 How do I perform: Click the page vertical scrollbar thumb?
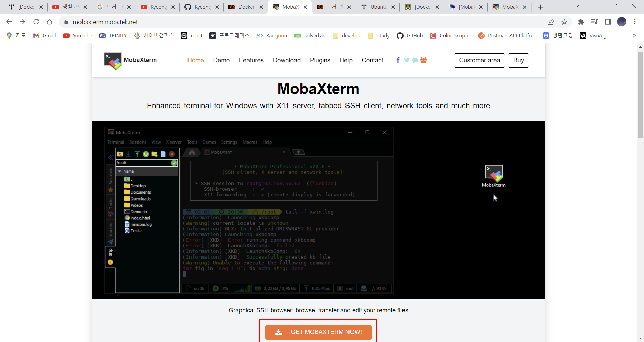[x=640, y=95]
